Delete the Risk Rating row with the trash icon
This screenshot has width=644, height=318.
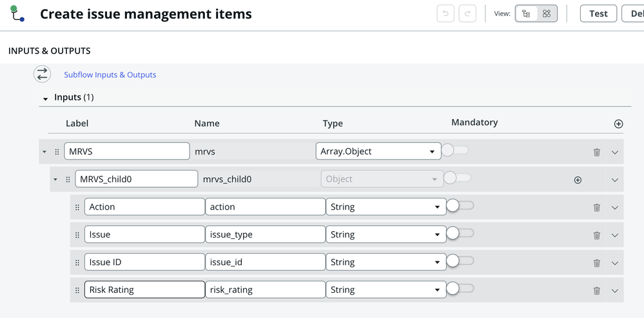(597, 291)
